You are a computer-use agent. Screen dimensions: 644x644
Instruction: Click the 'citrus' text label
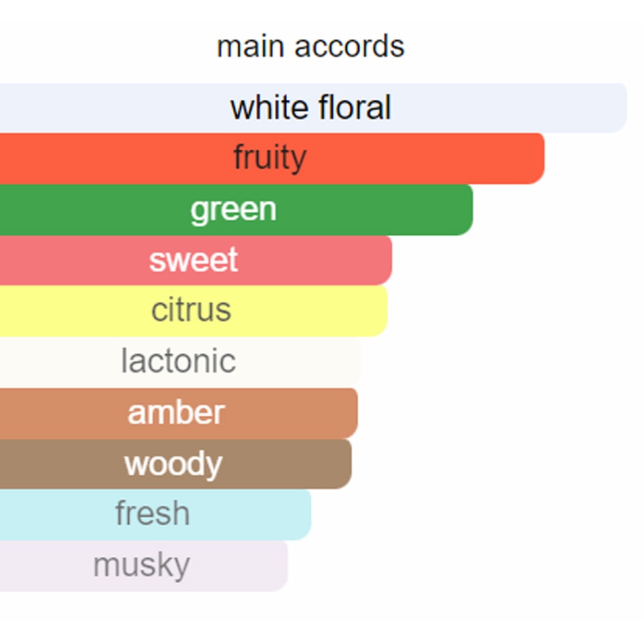point(191,310)
